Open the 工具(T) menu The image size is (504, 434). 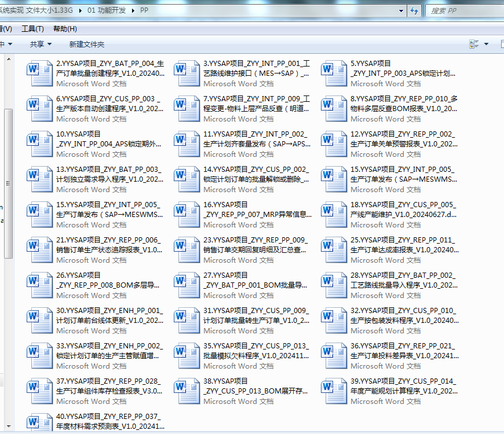point(32,29)
